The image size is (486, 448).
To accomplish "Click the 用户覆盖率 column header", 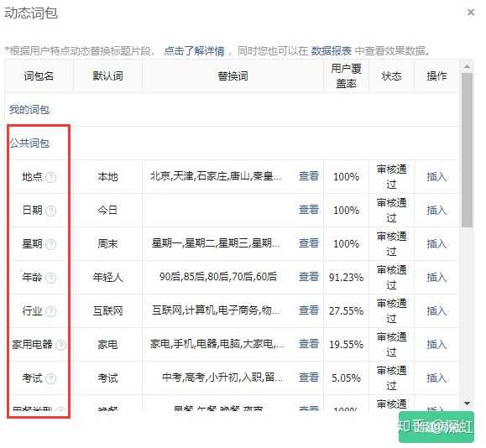I will pyautogui.click(x=346, y=76).
